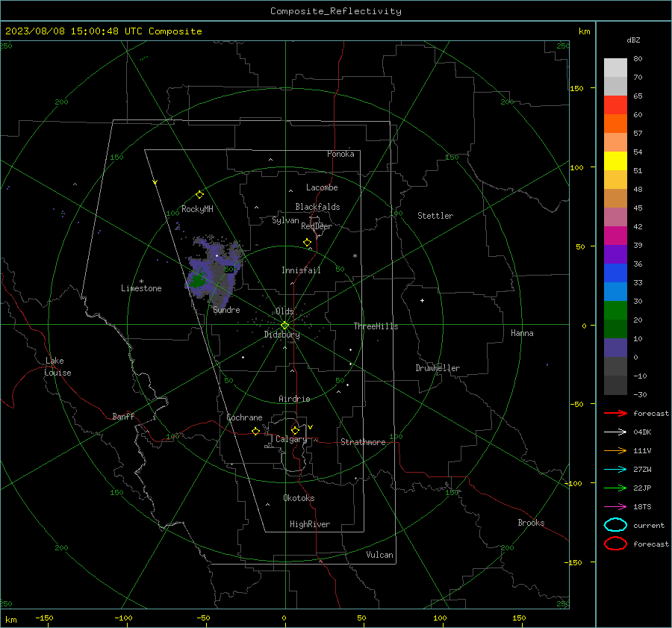Click the Olds town label
This screenshot has width=672, height=628.
click(284, 311)
